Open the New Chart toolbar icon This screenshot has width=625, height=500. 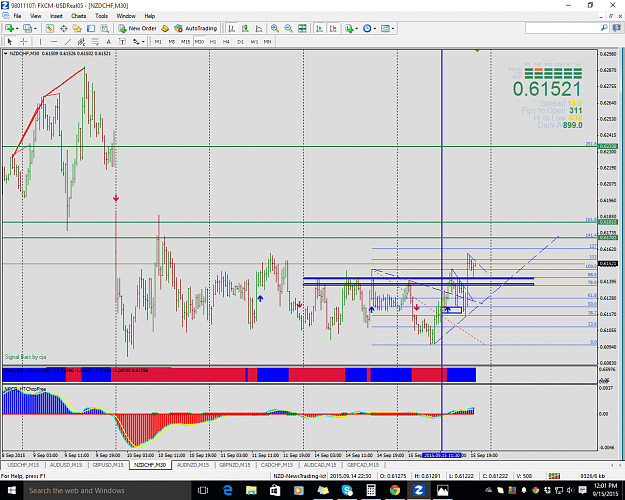(9, 28)
